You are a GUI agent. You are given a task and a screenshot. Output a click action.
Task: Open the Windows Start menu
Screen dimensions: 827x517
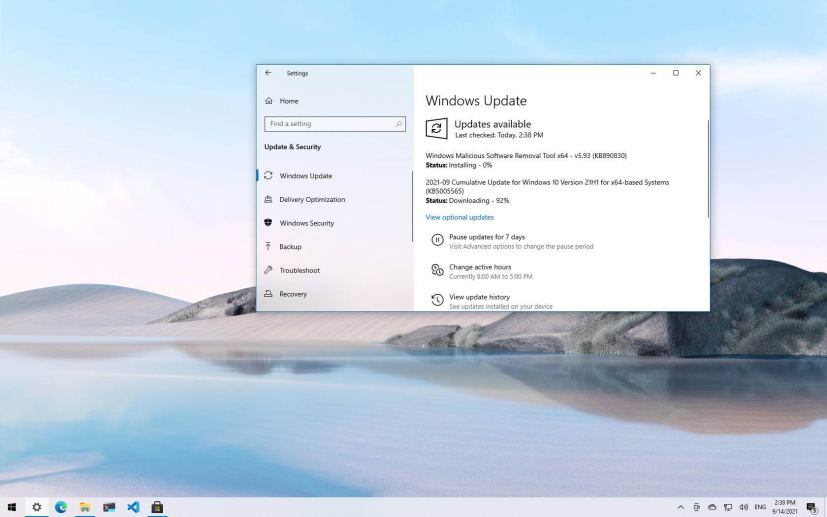click(x=12, y=507)
